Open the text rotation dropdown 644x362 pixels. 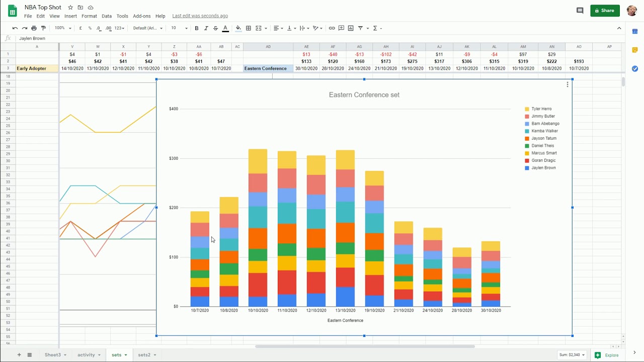pos(318,28)
